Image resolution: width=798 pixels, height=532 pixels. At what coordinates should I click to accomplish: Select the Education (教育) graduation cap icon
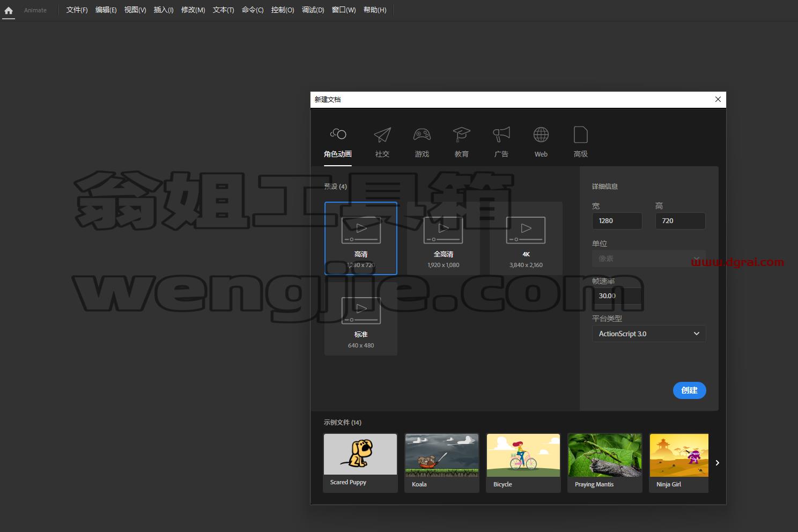[462, 135]
